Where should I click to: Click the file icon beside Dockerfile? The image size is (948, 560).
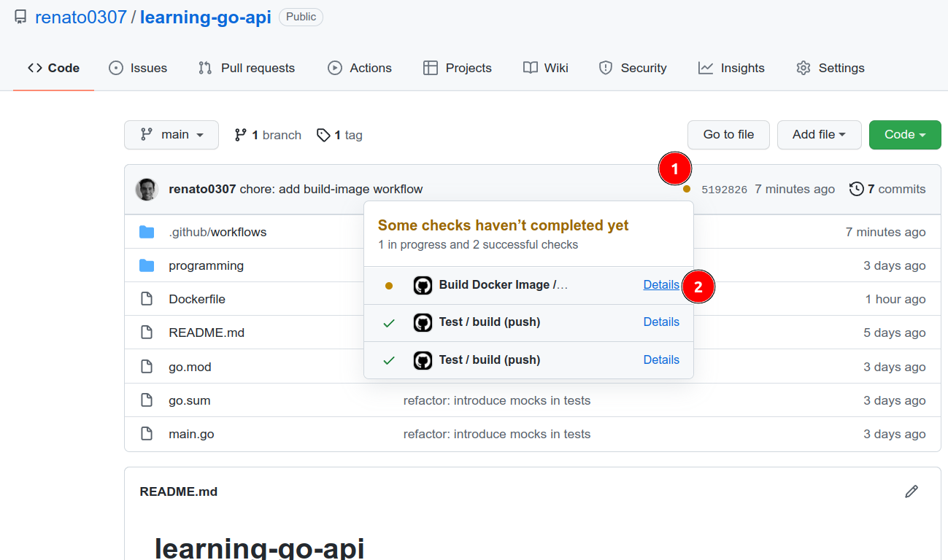pyautogui.click(x=147, y=299)
